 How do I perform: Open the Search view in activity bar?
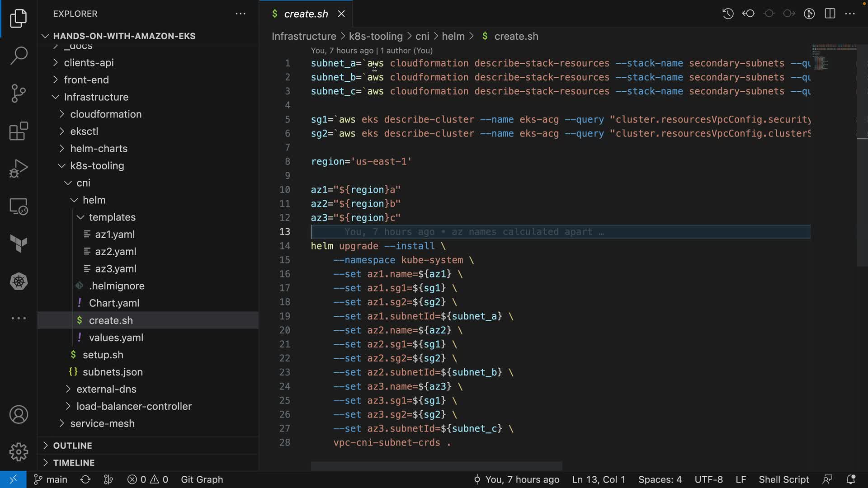pyautogui.click(x=19, y=56)
